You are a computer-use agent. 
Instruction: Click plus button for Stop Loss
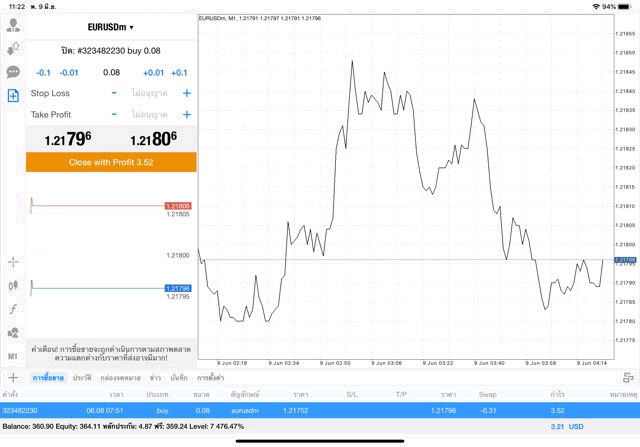click(x=187, y=93)
